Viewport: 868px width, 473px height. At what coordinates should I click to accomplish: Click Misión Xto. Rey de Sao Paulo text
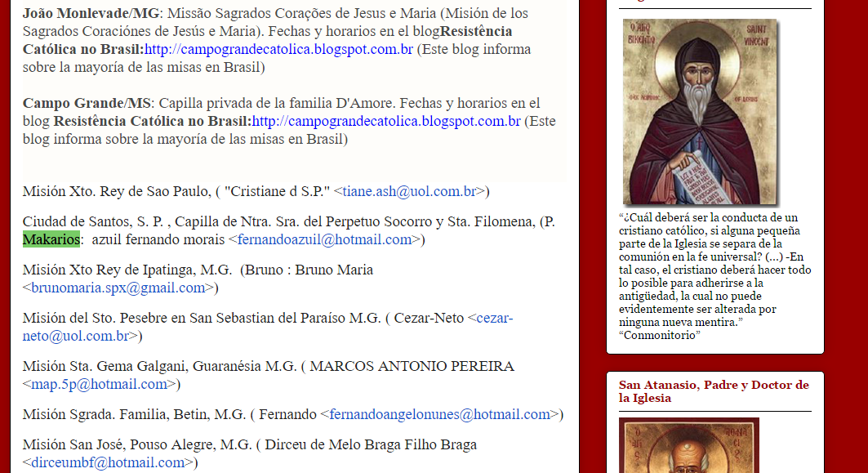pyautogui.click(x=117, y=192)
